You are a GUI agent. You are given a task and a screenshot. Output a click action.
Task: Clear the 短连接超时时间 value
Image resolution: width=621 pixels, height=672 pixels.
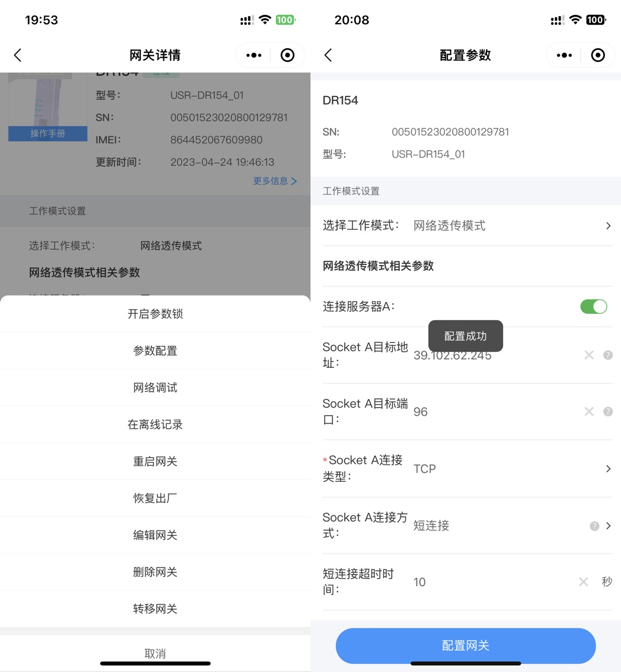[x=583, y=582]
